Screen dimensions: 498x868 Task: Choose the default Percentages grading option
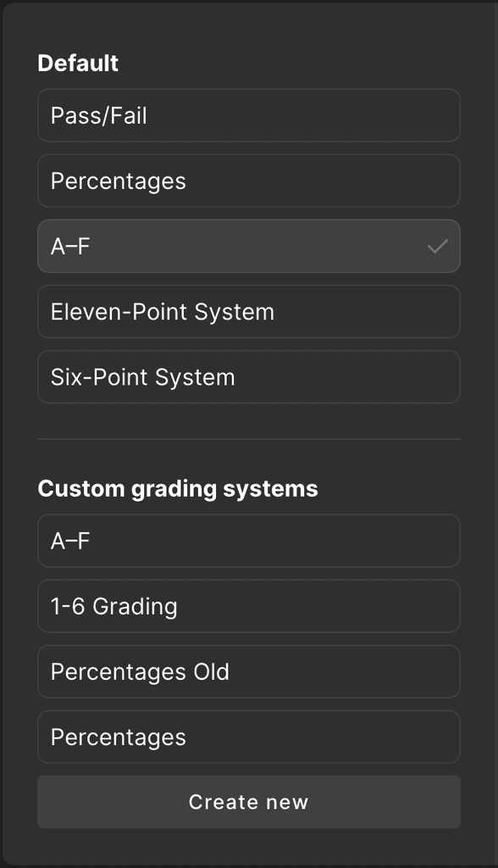click(x=249, y=181)
